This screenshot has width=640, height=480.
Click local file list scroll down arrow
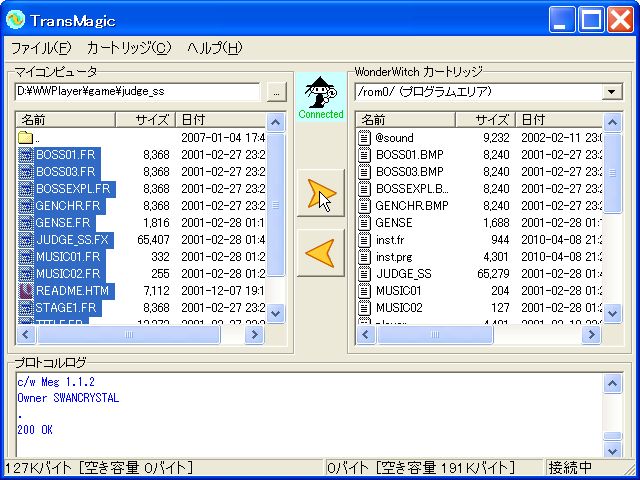pos(276,313)
